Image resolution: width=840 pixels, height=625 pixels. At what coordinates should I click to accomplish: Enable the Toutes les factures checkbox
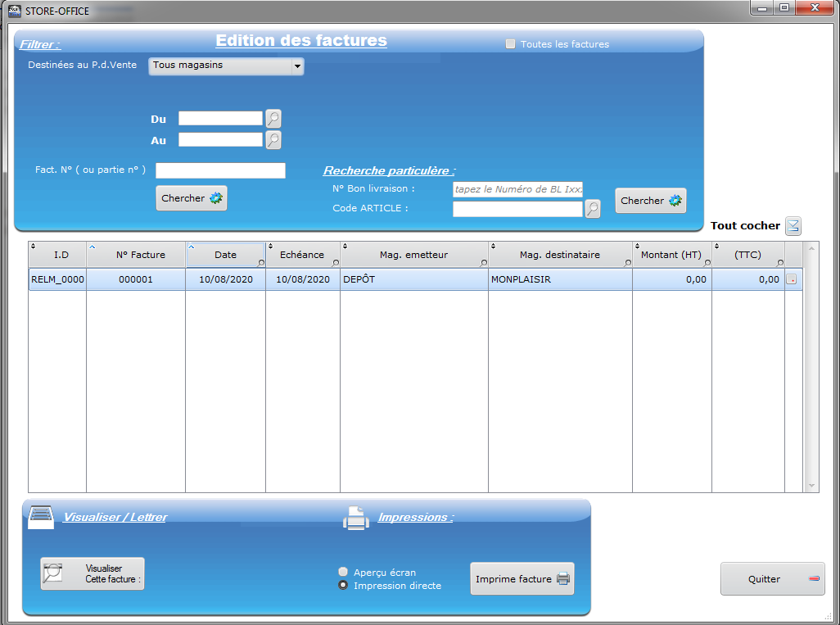[x=511, y=44]
